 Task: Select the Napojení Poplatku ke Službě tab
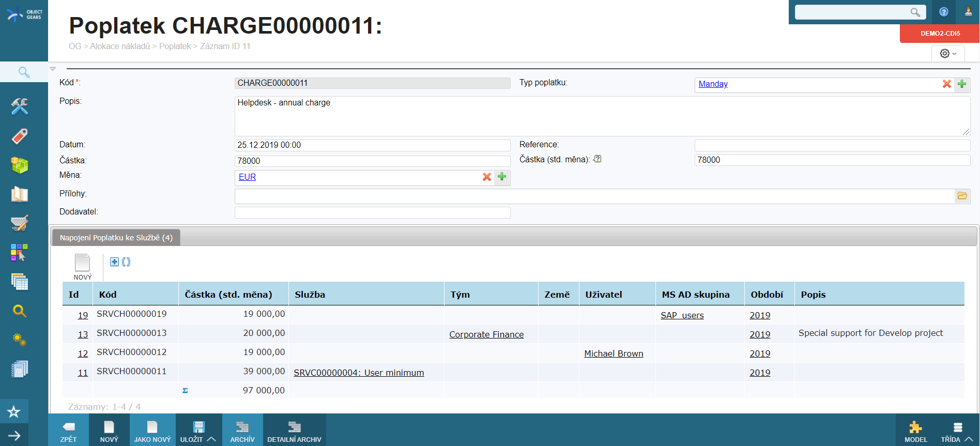click(116, 238)
